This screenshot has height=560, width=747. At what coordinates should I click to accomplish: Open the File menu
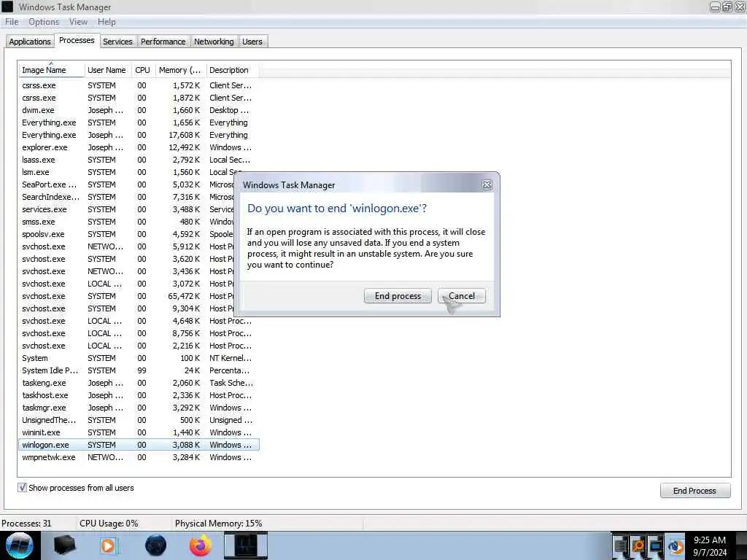pos(12,22)
